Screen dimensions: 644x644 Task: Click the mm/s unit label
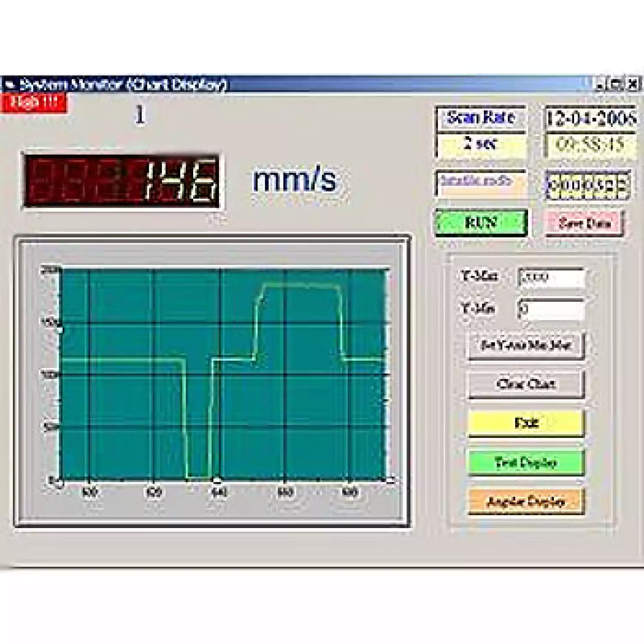(295, 180)
